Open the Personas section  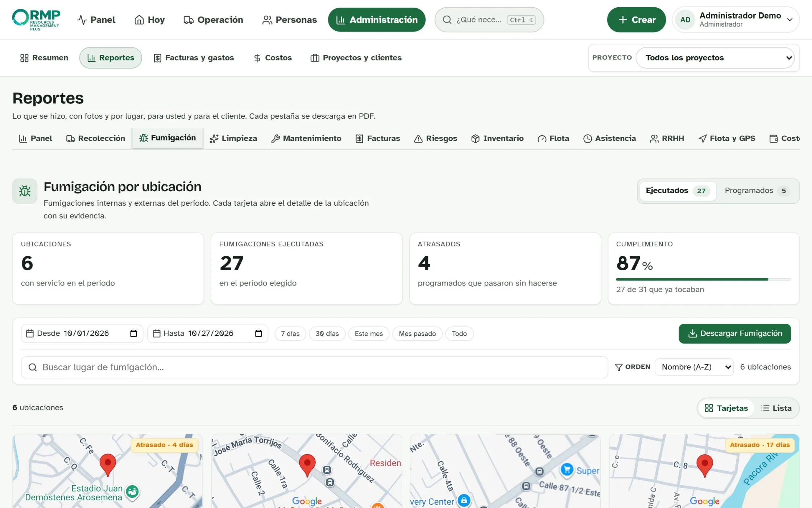click(x=289, y=20)
